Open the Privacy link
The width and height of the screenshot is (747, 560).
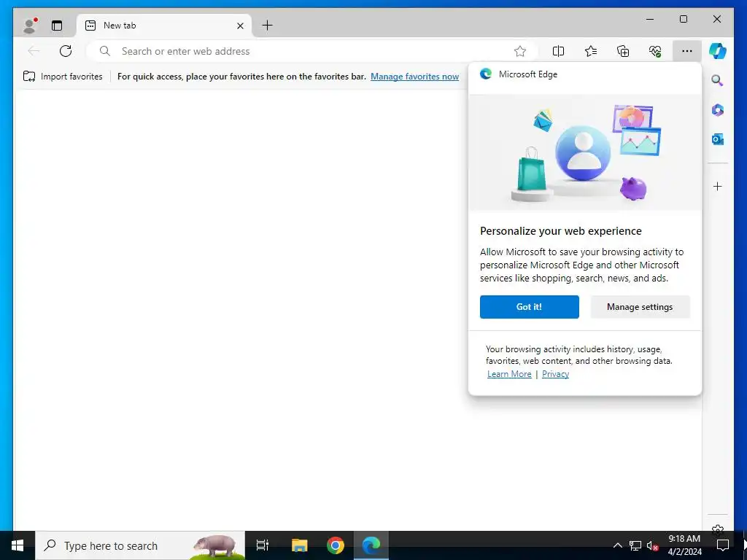click(x=555, y=374)
